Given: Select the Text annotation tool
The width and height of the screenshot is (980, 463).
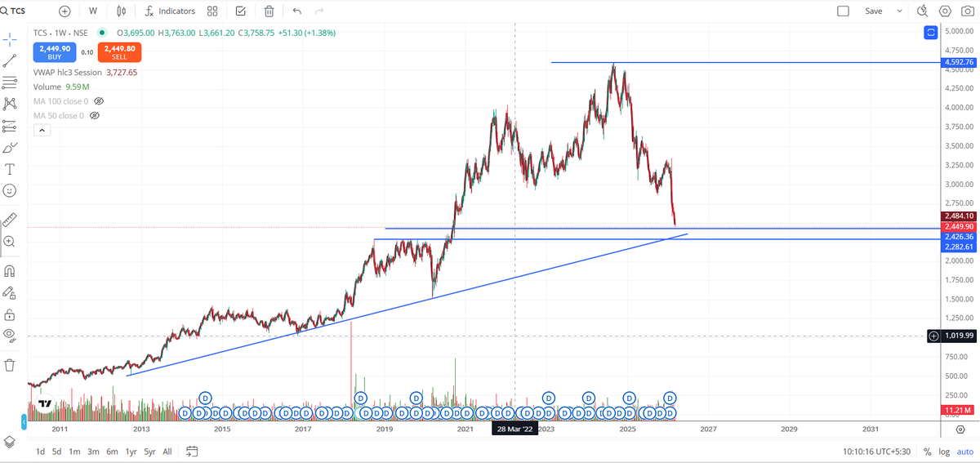Looking at the screenshot, I should (x=10, y=169).
